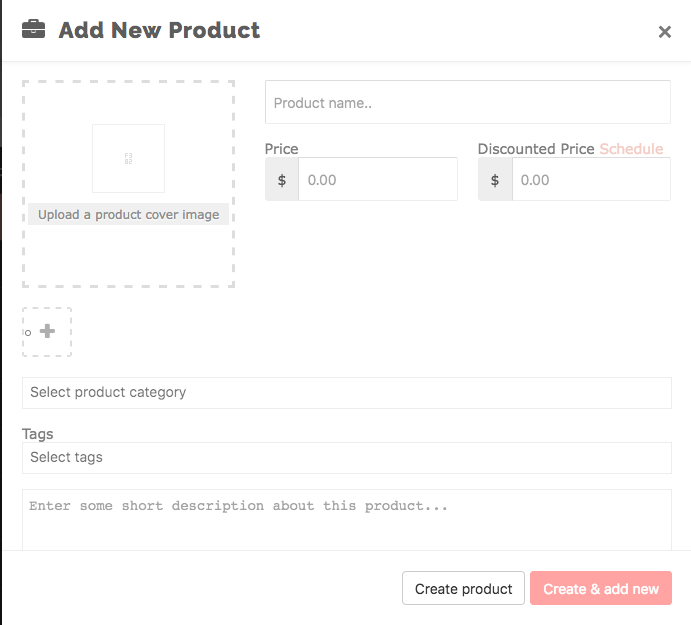This screenshot has height=625, width=691.
Task: Focus the Product name input field
Action: (468, 102)
